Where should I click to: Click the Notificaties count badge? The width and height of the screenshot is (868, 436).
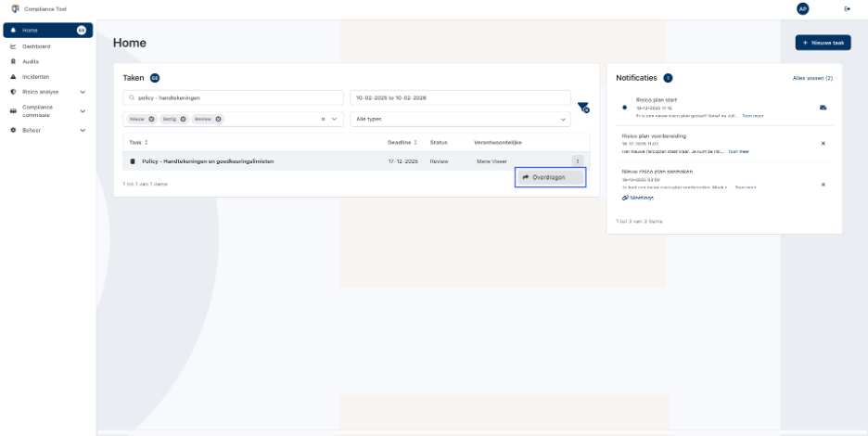pyautogui.click(x=669, y=78)
